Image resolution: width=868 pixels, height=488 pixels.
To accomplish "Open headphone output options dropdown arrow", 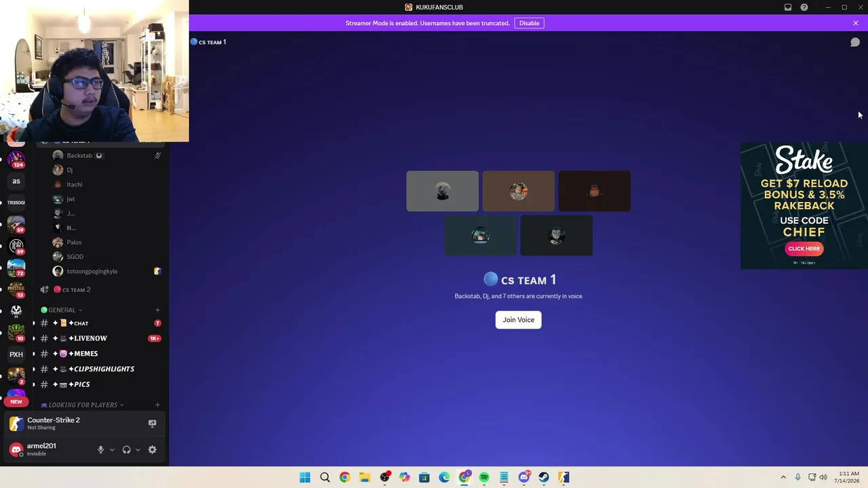I will pyautogui.click(x=138, y=449).
